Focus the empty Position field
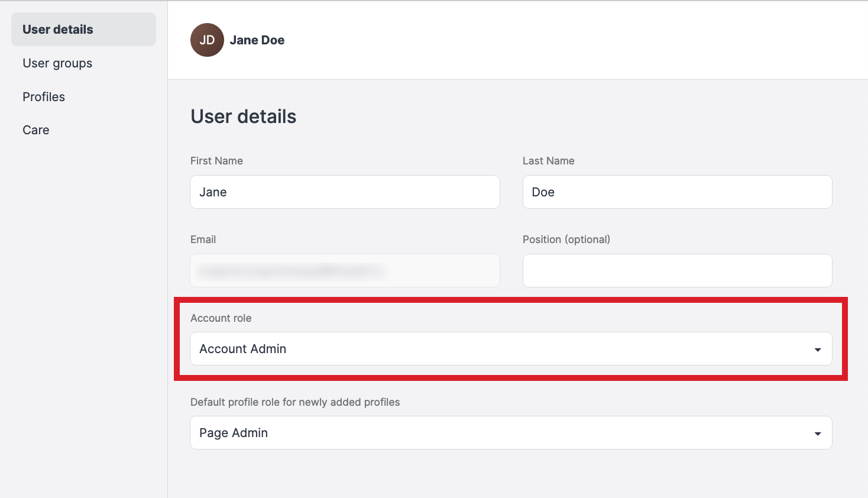 677,271
